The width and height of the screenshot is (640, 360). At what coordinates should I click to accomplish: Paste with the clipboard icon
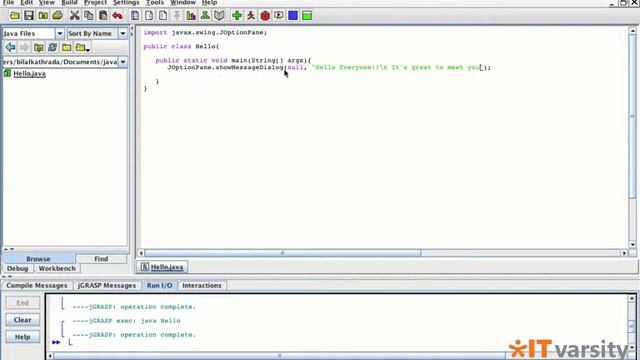tap(103, 16)
